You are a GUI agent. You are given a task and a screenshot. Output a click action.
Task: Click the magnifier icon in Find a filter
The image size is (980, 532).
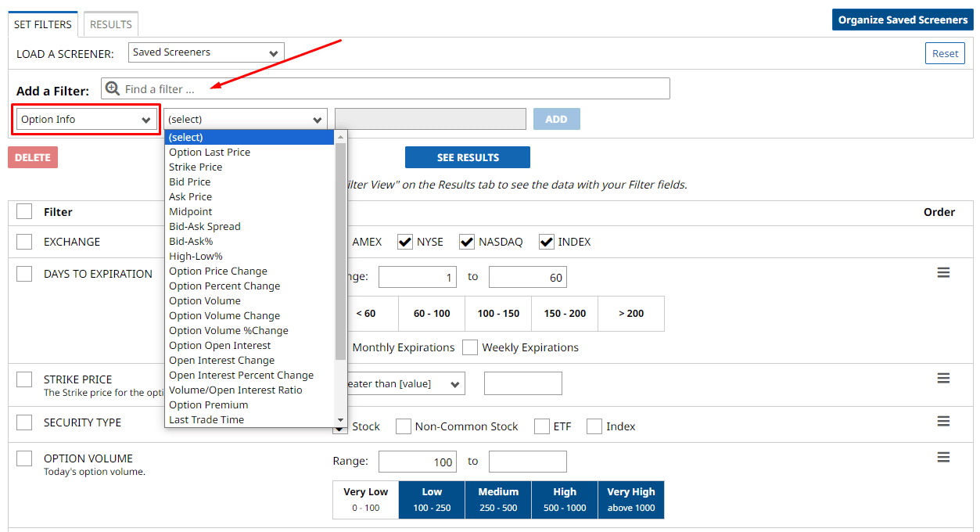[x=113, y=88]
